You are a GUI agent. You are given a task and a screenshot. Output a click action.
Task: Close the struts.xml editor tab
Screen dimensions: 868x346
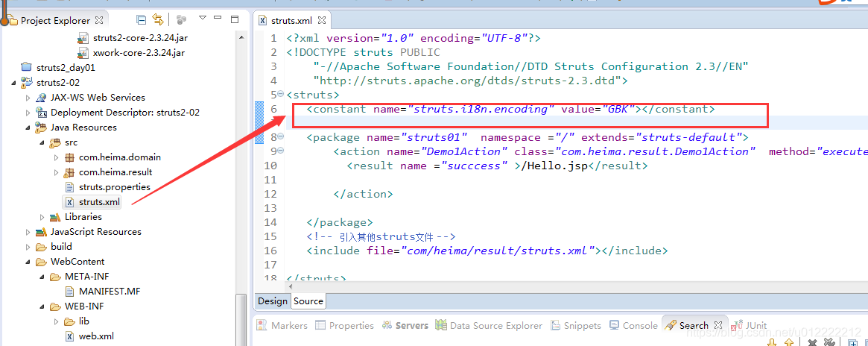(322, 20)
